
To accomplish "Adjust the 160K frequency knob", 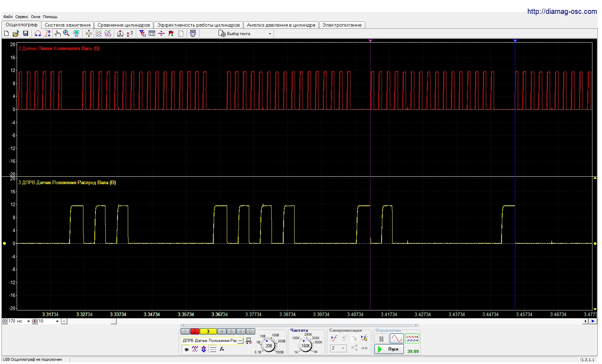I will point(305,346).
